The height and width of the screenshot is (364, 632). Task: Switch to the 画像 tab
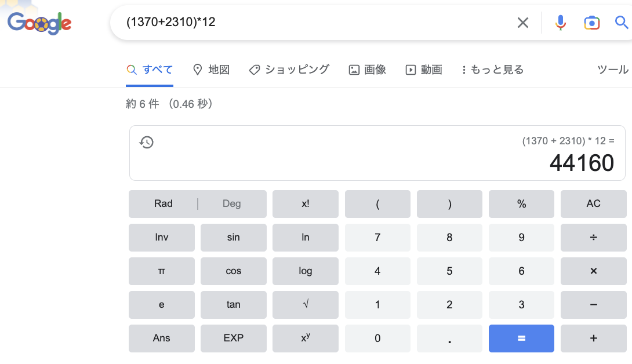point(367,69)
